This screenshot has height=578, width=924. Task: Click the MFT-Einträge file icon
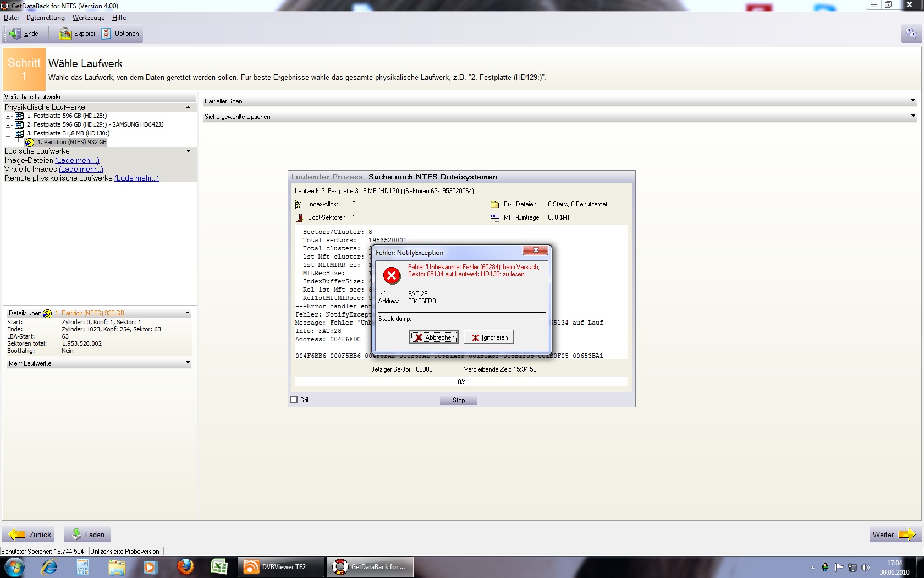pos(494,217)
